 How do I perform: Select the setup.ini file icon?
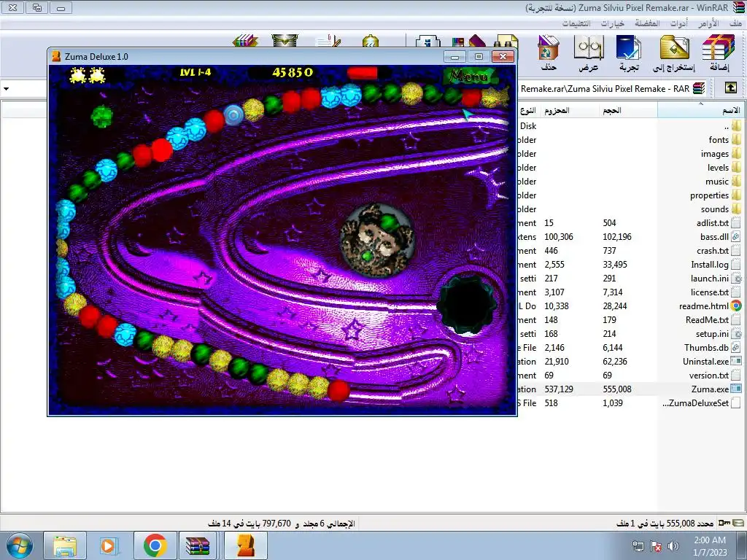pos(736,334)
